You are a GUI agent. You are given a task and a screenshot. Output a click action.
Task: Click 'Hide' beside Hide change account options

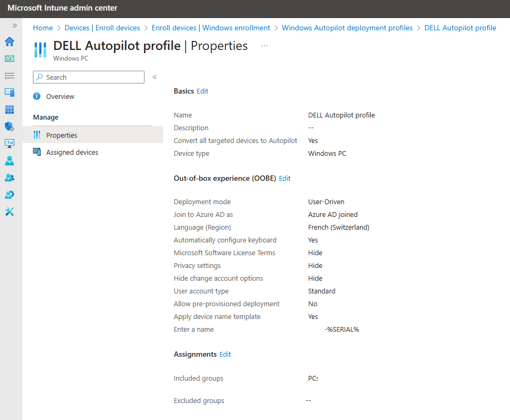[315, 279]
